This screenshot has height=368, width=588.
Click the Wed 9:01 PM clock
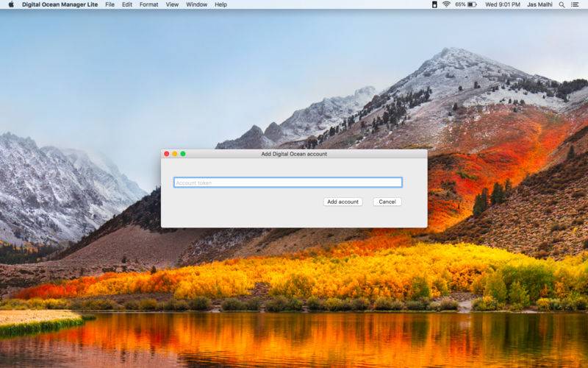click(503, 4)
